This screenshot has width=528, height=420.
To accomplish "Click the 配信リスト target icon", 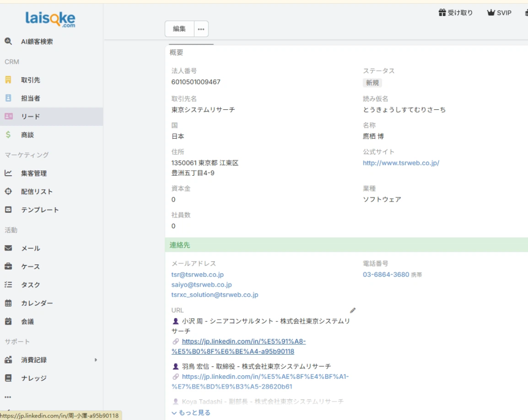I will (8, 191).
